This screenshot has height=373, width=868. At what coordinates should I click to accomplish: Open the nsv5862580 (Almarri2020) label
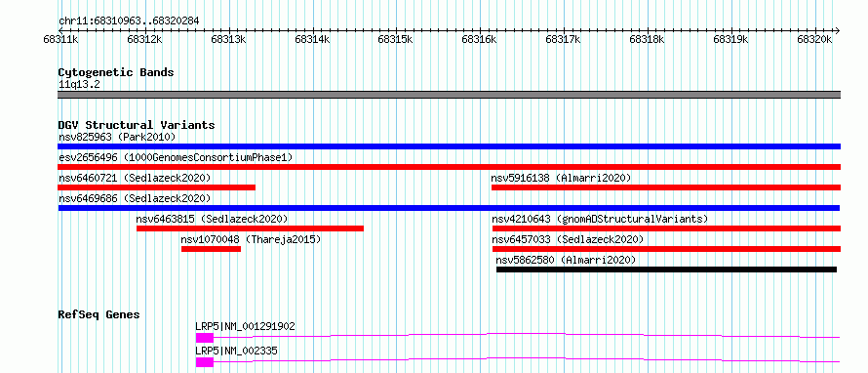pyautogui.click(x=566, y=260)
